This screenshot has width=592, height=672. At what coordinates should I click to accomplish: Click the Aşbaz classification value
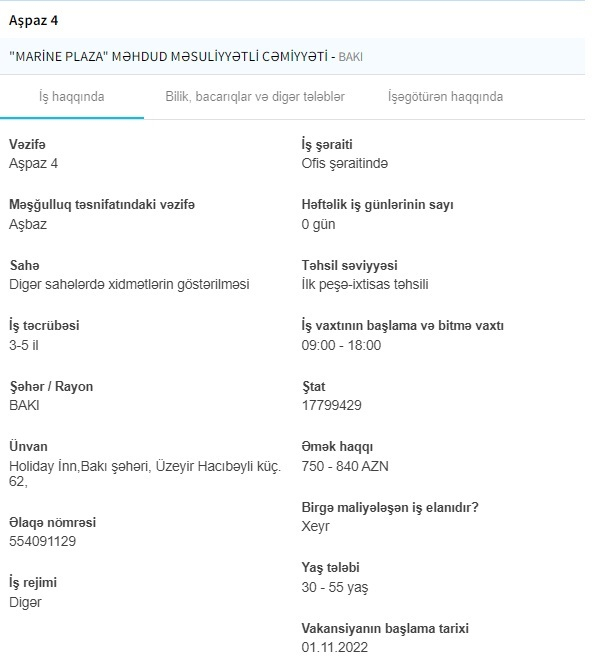[x=28, y=225]
